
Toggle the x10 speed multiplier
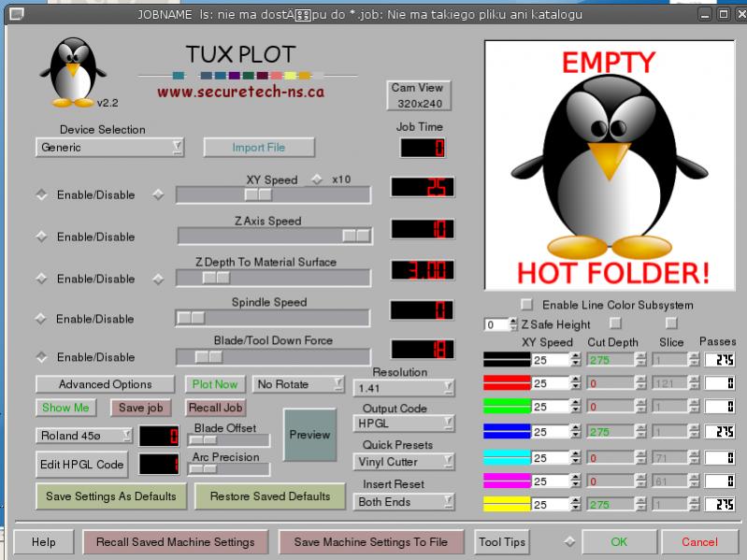pyautogui.click(x=316, y=179)
